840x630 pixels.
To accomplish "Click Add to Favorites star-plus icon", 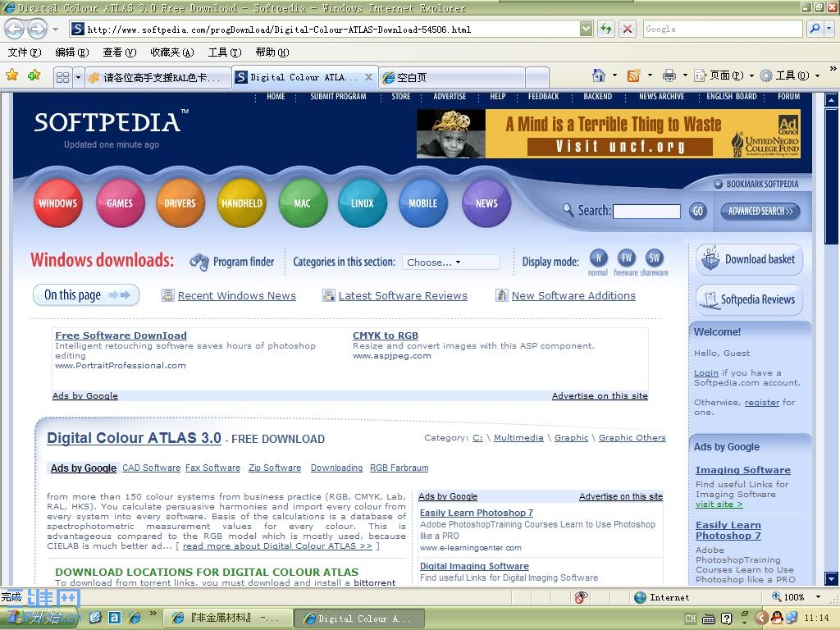I will (34, 75).
